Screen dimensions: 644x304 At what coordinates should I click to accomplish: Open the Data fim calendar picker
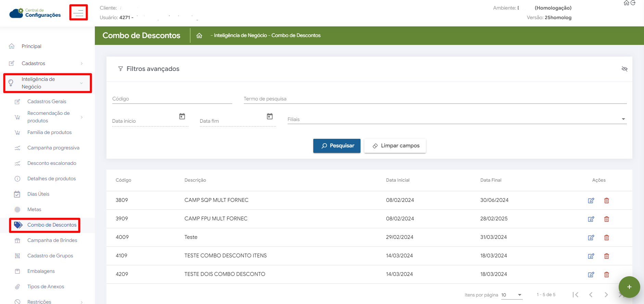pyautogui.click(x=270, y=117)
